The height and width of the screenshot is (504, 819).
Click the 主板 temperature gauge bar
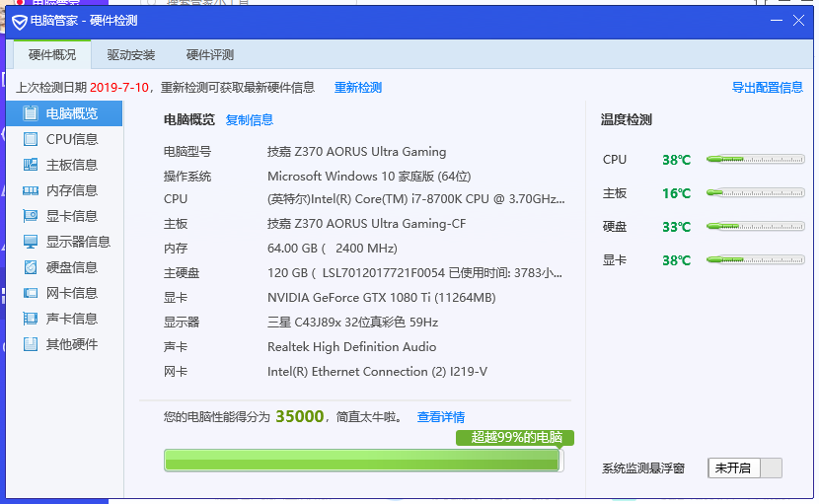[x=755, y=192]
